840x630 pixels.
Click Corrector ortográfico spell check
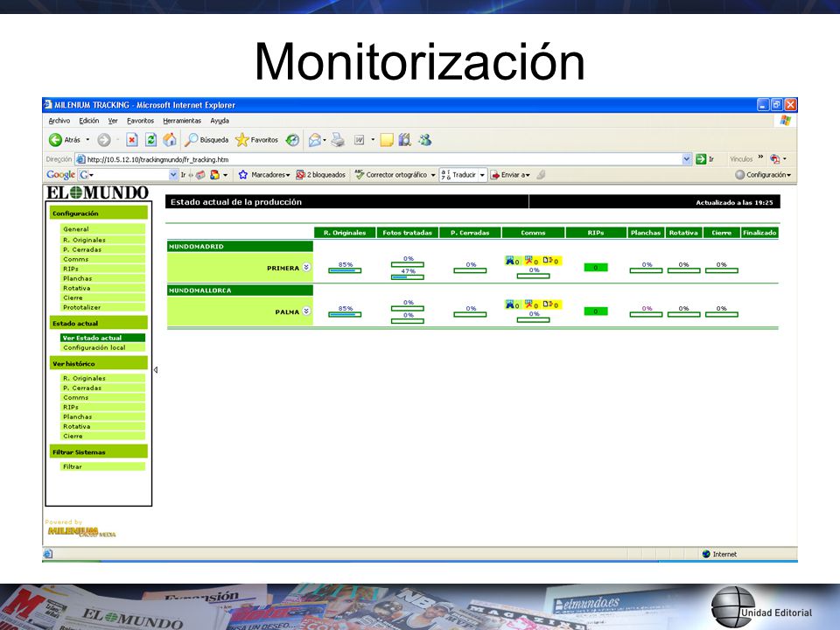(395, 175)
